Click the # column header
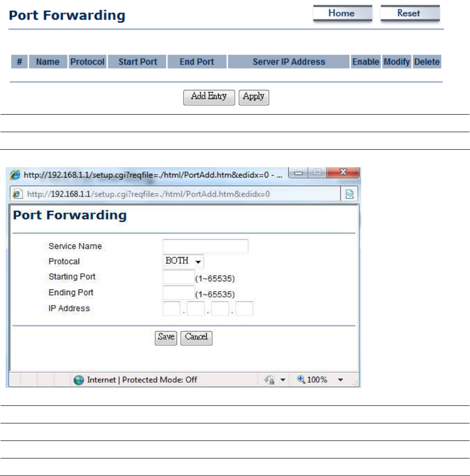The height and width of the screenshot is (476, 470). [19, 62]
